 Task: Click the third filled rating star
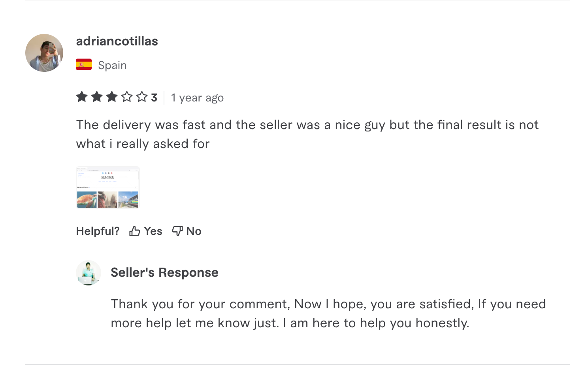112,97
